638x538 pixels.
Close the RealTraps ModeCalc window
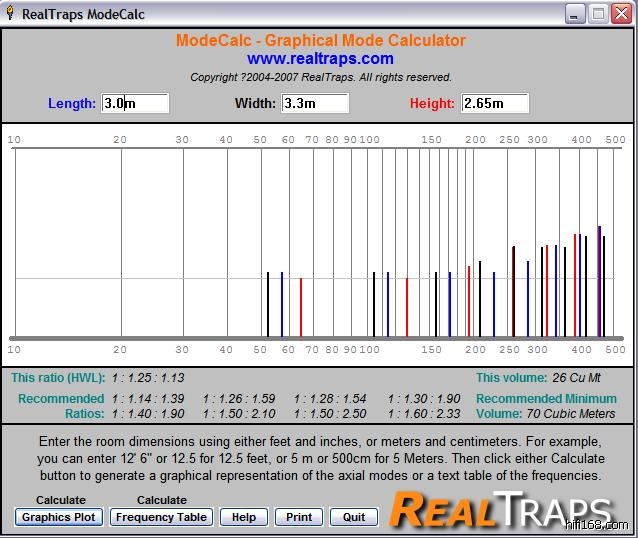tap(622, 13)
